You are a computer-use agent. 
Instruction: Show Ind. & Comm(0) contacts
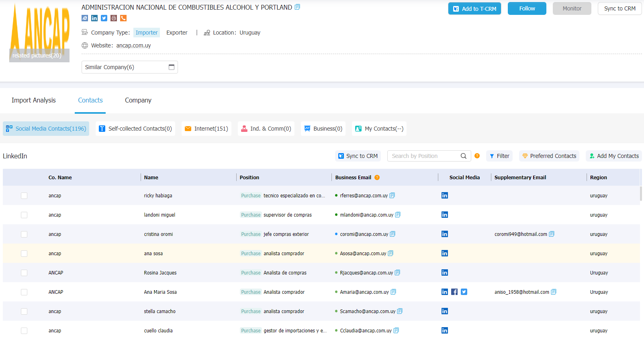tap(266, 129)
